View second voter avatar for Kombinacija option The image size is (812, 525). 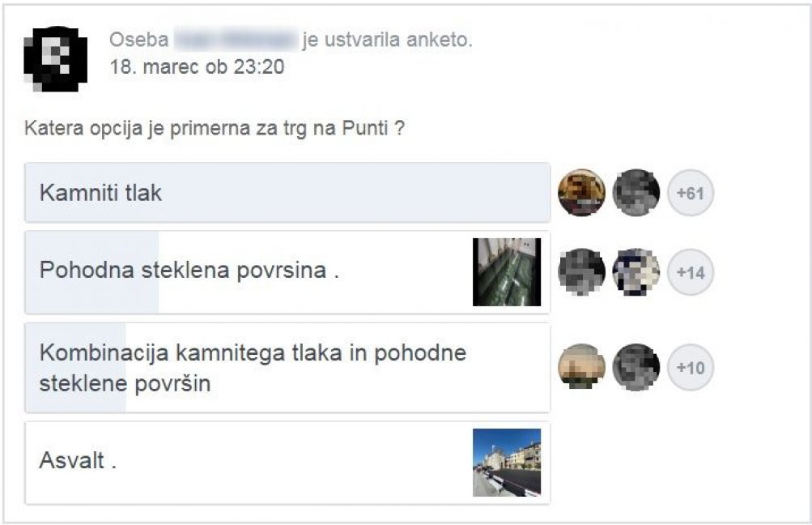point(636,367)
